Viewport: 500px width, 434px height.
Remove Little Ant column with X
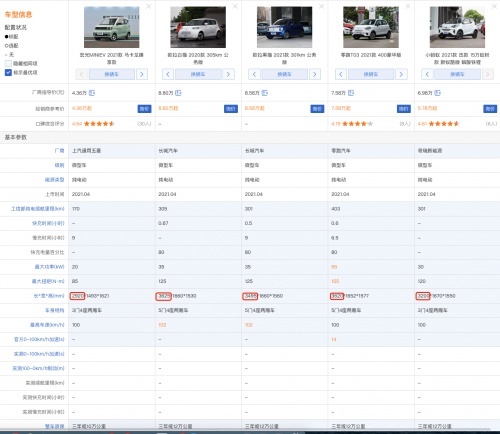pyautogui.click(x=494, y=6)
